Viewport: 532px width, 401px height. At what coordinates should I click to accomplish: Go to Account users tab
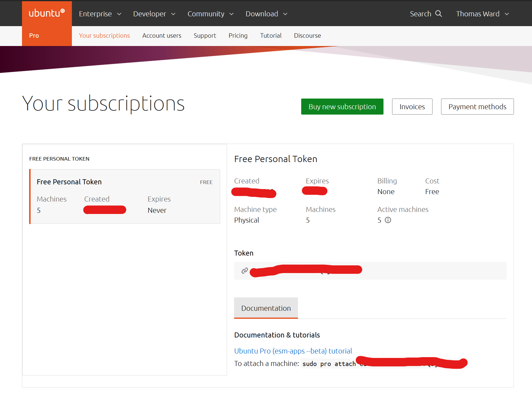[162, 36]
